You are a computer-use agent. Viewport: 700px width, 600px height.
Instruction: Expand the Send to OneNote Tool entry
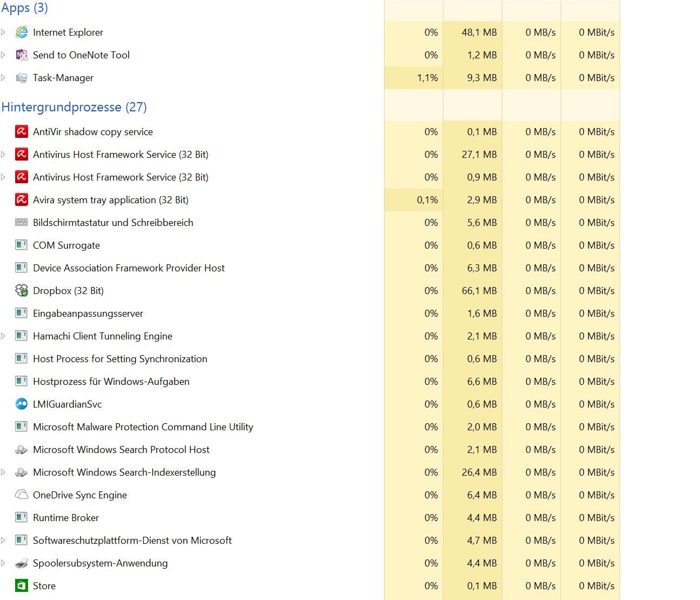3,55
